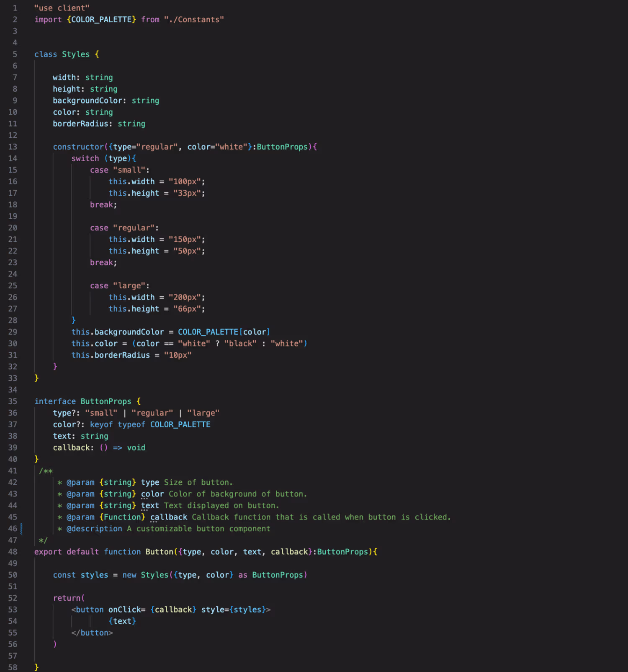Click the width: string property declaration
Viewport: 628px width, 672px height.
click(83, 78)
